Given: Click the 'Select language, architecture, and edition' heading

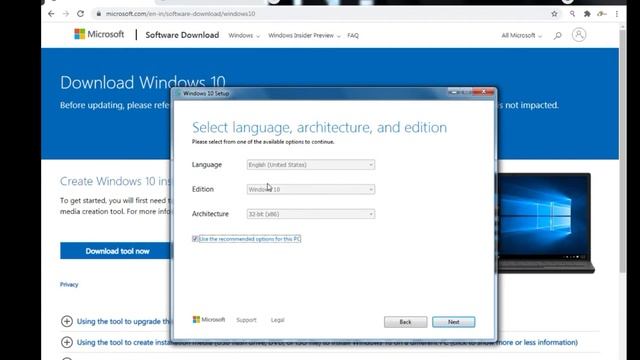Looking at the screenshot, I should (319, 127).
